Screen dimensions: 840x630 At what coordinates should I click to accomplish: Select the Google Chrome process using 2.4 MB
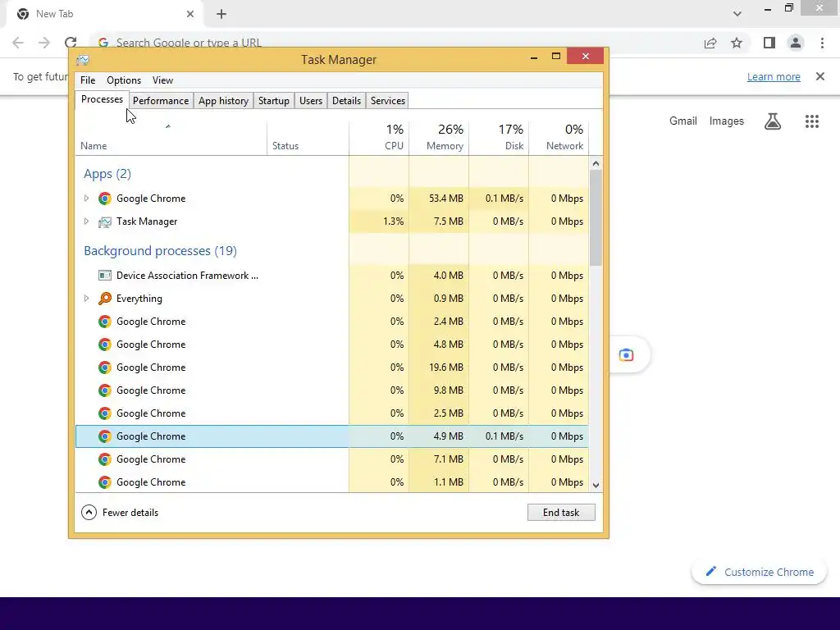(x=331, y=322)
